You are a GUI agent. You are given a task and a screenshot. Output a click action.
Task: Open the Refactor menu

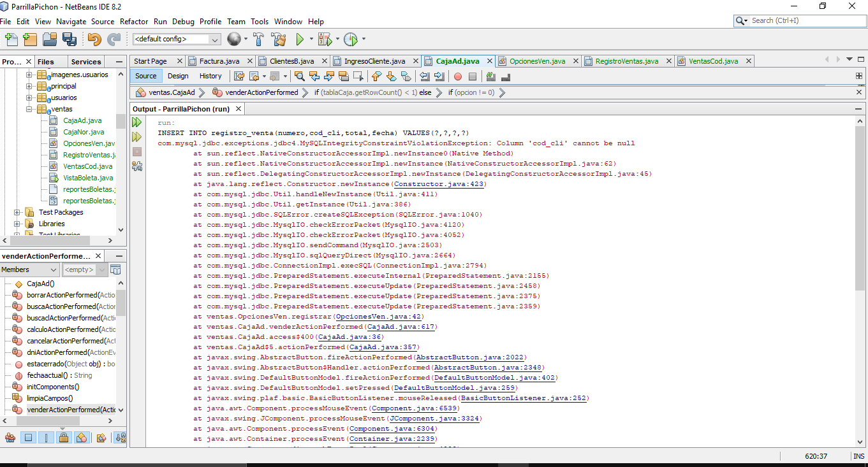coord(134,21)
